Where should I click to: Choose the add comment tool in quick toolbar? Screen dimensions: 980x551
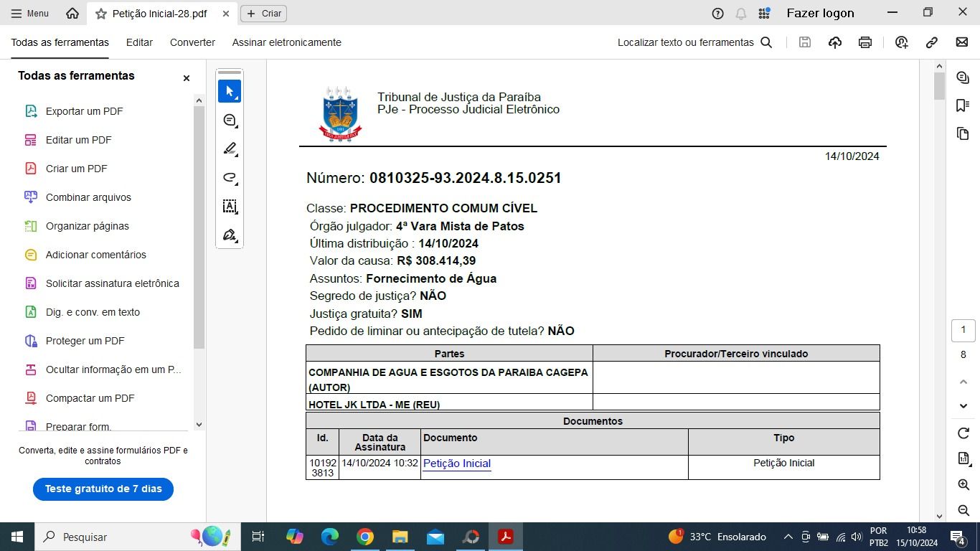click(230, 121)
